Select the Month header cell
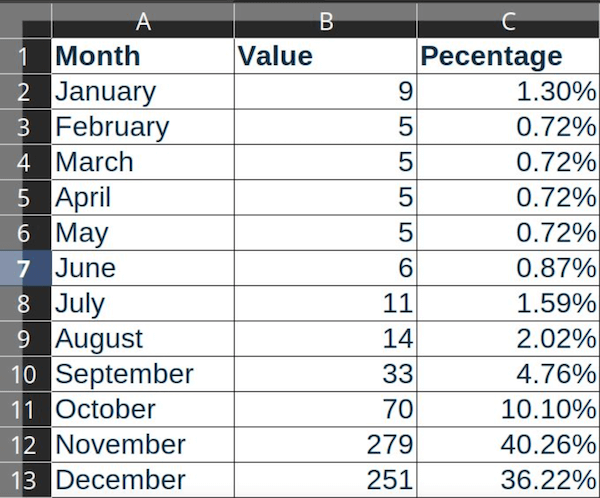The height and width of the screenshot is (498, 600). tap(142, 56)
